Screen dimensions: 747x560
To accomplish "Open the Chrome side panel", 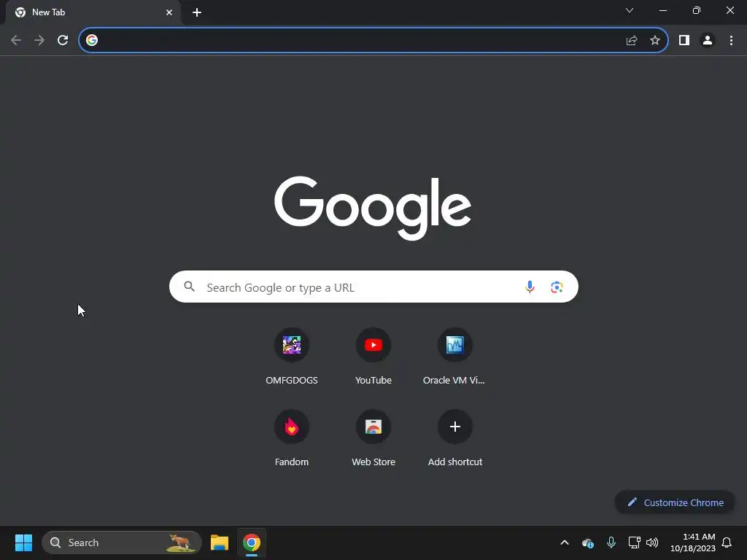I will pos(684,41).
